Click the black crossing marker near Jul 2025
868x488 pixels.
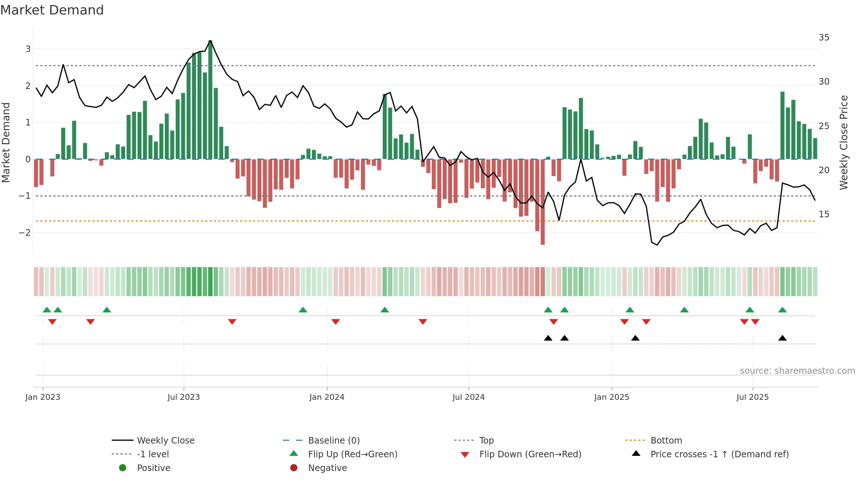click(782, 338)
